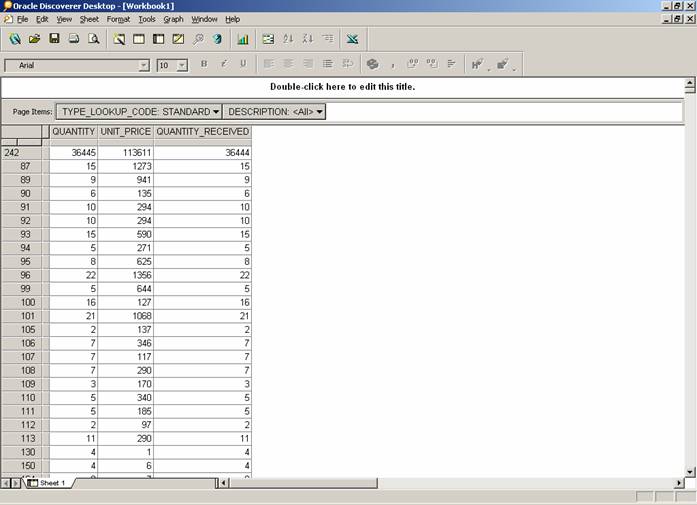Click the vertical scrollbar down arrow

click(x=690, y=470)
